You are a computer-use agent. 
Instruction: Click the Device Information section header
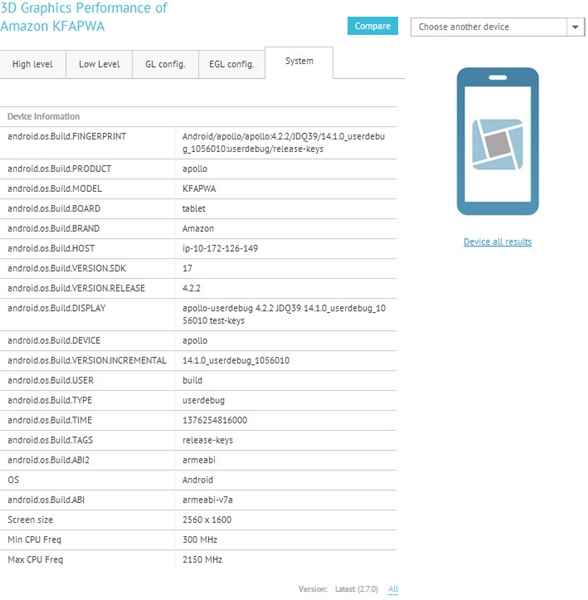point(44,116)
